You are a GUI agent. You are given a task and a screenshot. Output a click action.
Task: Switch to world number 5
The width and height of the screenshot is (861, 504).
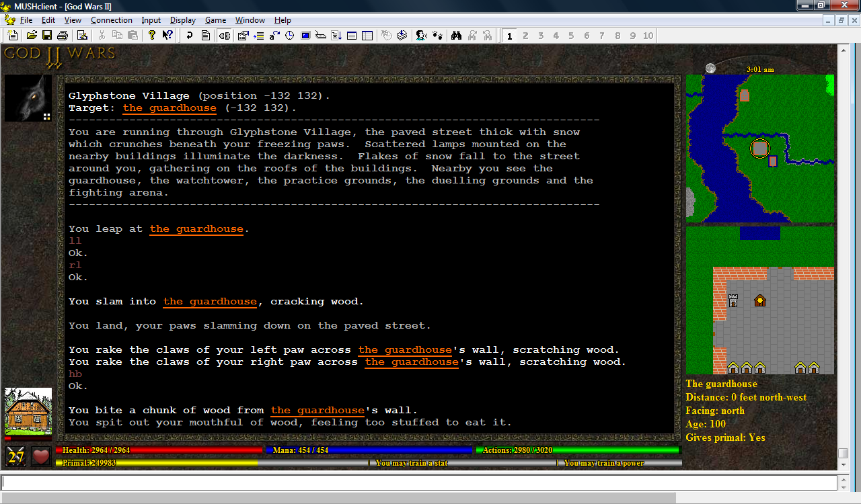[x=571, y=36]
